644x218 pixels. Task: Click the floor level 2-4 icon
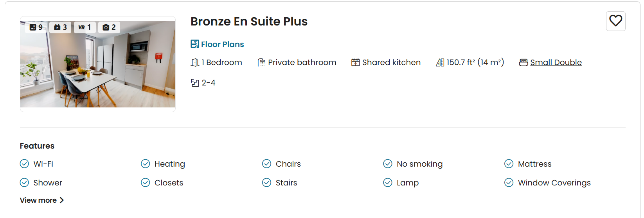195,83
